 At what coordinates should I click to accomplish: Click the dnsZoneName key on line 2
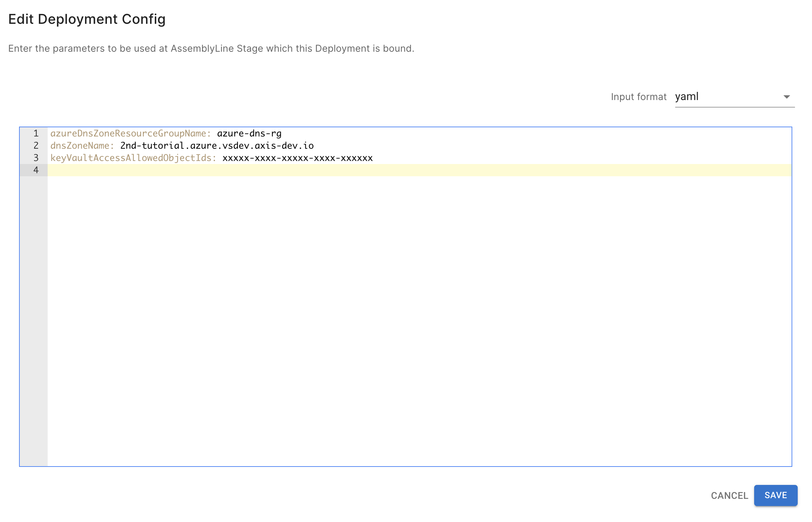pos(82,146)
